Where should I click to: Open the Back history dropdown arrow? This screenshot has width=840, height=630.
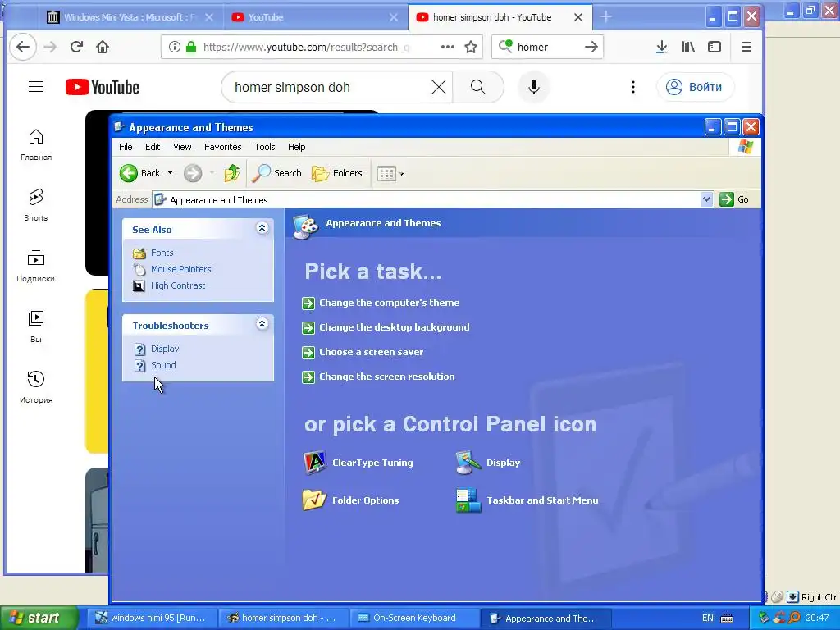tap(170, 173)
